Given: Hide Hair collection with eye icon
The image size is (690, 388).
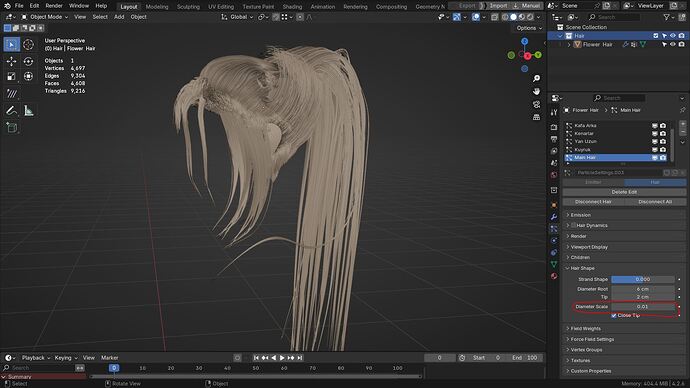Looking at the screenshot, I should coord(673,36).
